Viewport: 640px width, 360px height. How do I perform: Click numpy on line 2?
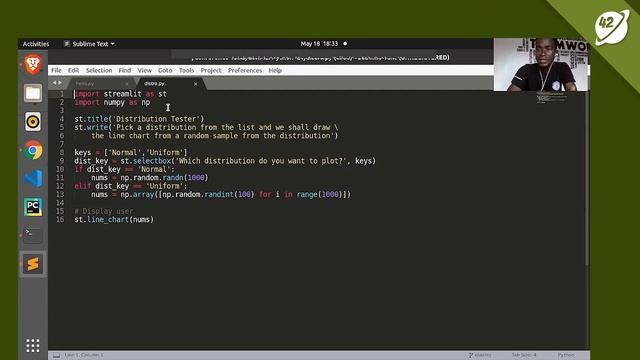pyautogui.click(x=113, y=102)
